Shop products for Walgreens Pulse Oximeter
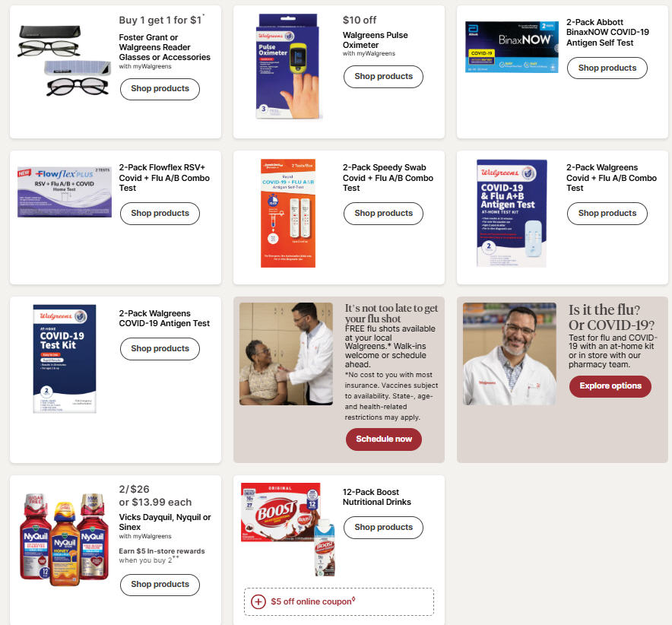This screenshot has height=625, width=672. click(383, 76)
